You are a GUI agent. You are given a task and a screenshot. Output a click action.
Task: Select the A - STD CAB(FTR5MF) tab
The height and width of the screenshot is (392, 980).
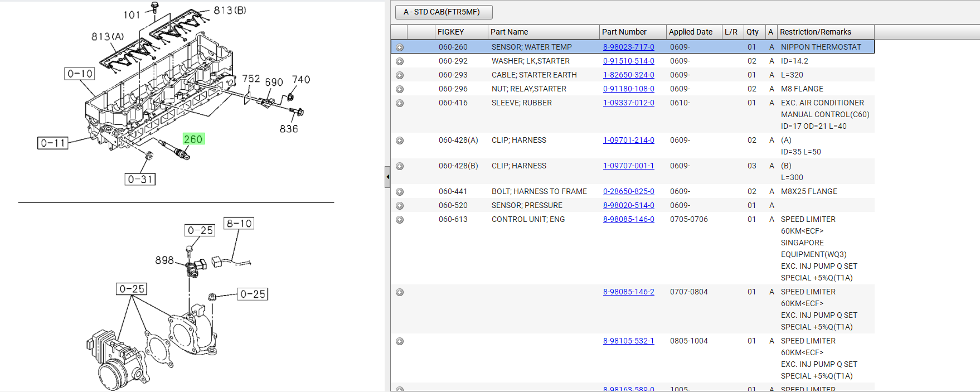pos(443,12)
